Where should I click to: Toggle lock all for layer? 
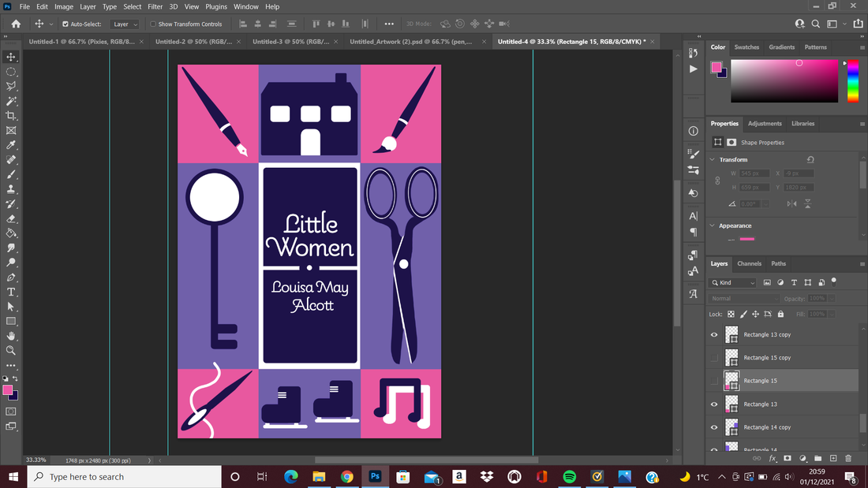(x=780, y=315)
